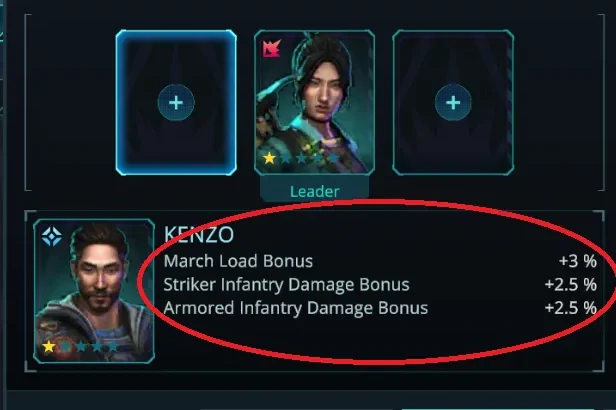
Task: Click the Armored Infantry Damage Bonus row
Action: 380,308
